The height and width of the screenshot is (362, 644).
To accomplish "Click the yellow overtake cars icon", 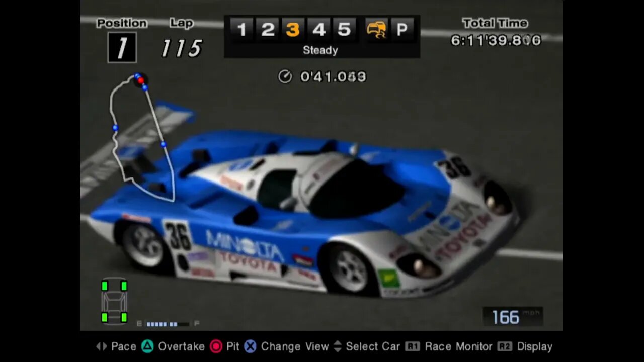I will click(x=376, y=30).
